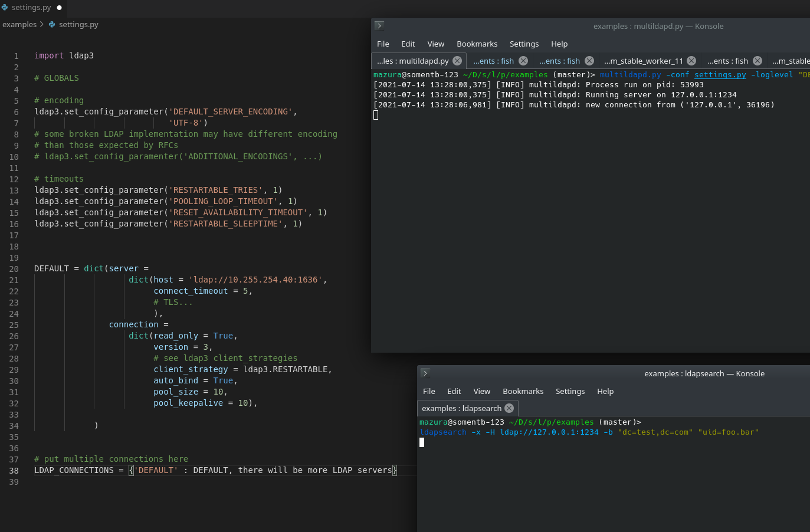This screenshot has width=810, height=532.
Task: Click the 'ldap://10.255.254.40:1636' host string
Action: click(x=255, y=280)
